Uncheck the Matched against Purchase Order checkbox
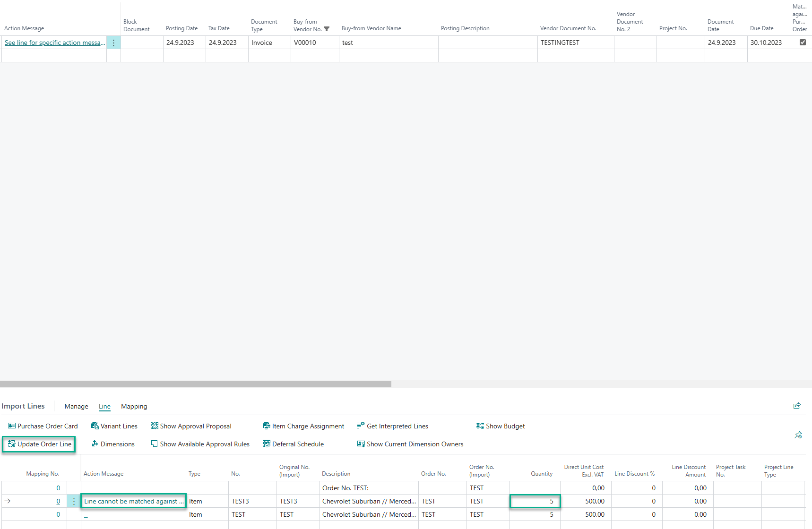Viewport: 812px width, 529px height. click(x=802, y=42)
